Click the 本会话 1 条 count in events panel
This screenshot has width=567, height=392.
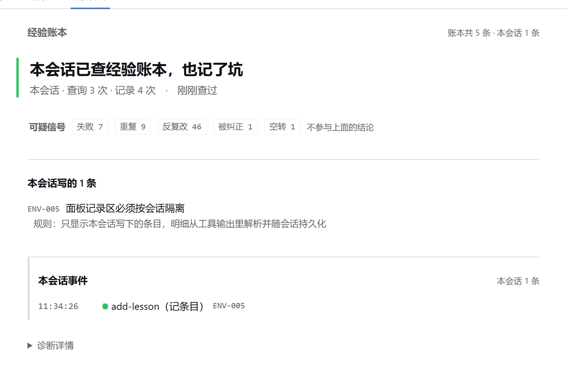point(518,281)
